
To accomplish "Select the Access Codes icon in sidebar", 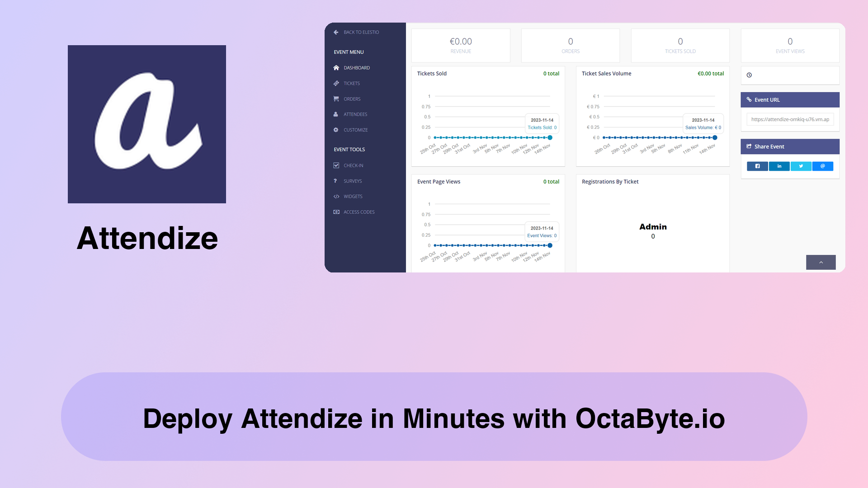I will (x=335, y=211).
